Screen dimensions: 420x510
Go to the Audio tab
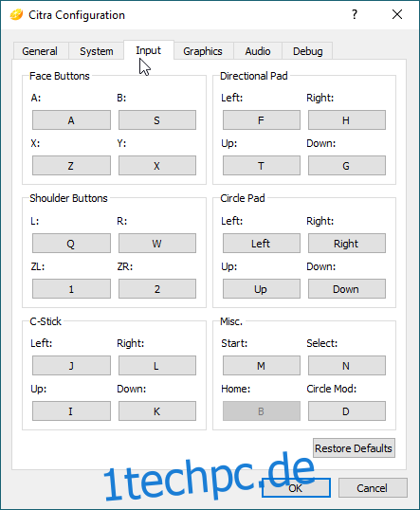[258, 51]
